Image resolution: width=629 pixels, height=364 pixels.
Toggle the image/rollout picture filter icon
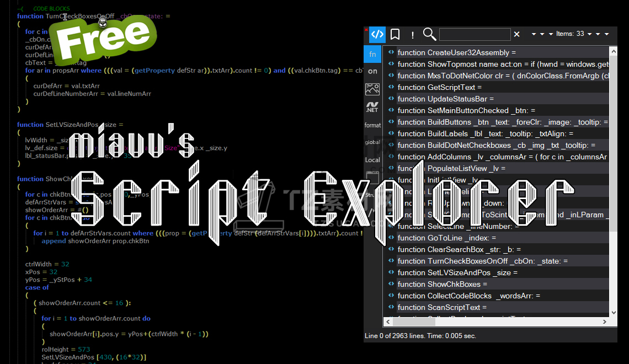pos(372,89)
